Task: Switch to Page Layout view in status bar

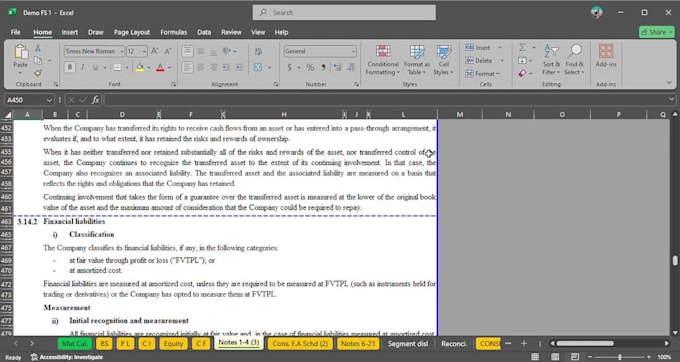Action: pos(555,357)
